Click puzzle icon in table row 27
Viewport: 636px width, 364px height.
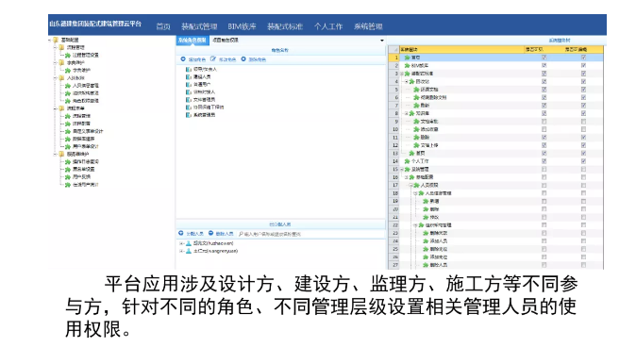coord(426,265)
